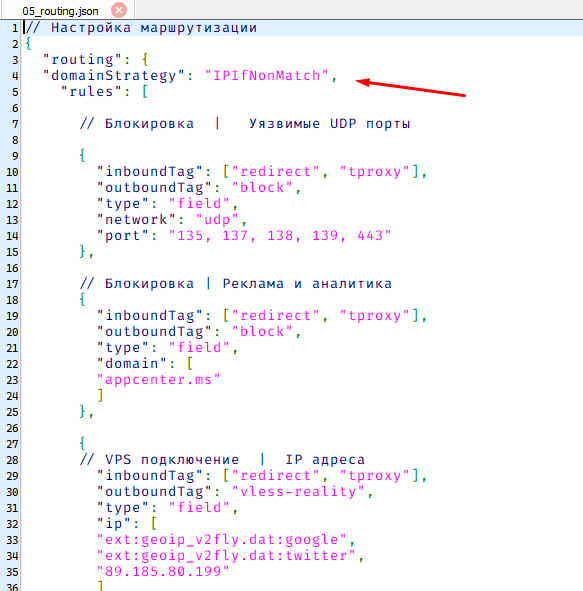Image resolution: width=583 pixels, height=591 pixels.
Task: Click "field" value on line 21
Action: pyautogui.click(x=199, y=348)
